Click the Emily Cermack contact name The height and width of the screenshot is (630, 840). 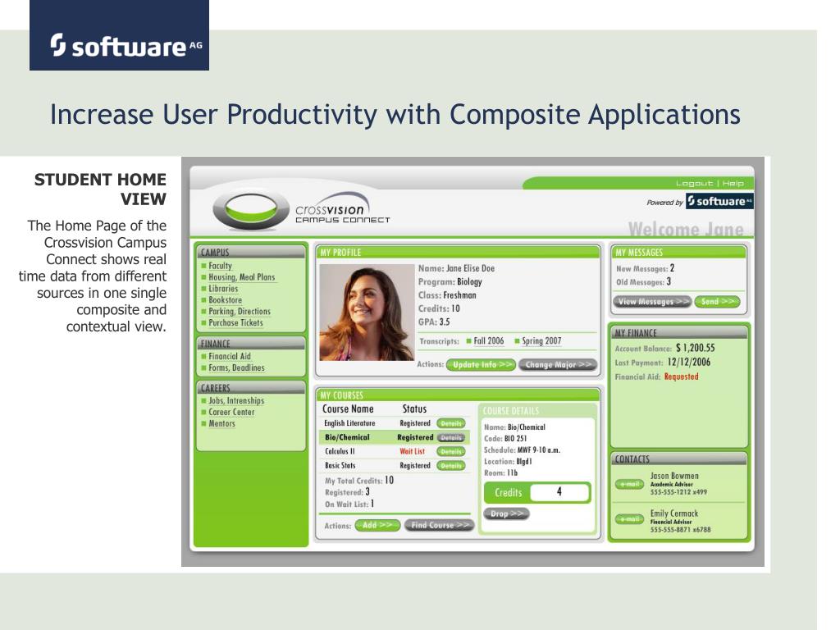pyautogui.click(x=674, y=514)
